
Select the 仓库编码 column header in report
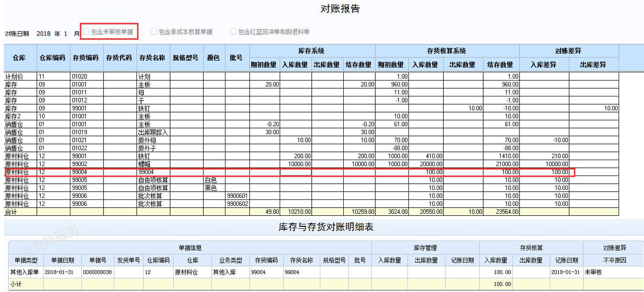pos(52,58)
